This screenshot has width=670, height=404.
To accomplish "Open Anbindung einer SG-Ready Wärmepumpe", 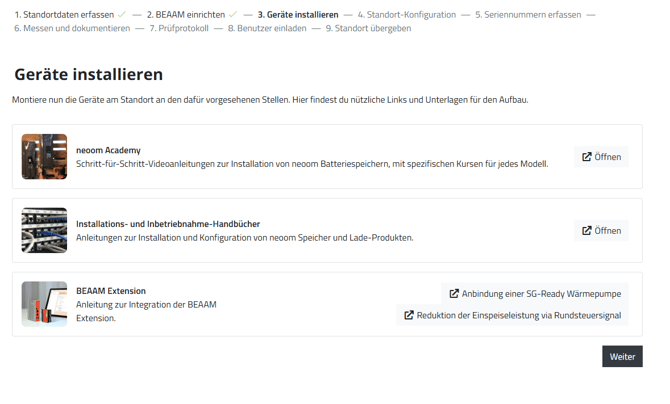I will (x=535, y=294).
